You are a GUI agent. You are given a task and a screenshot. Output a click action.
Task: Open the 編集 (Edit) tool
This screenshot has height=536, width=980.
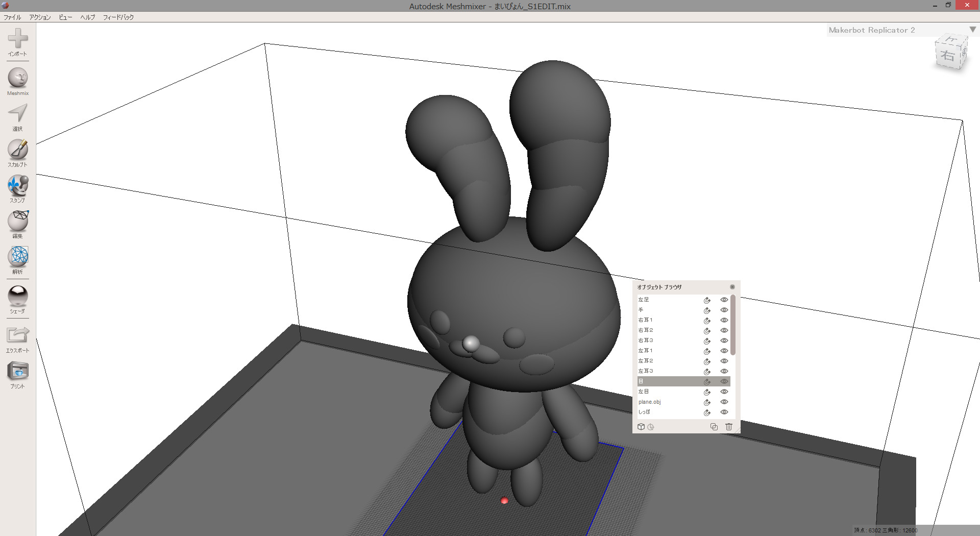point(18,221)
